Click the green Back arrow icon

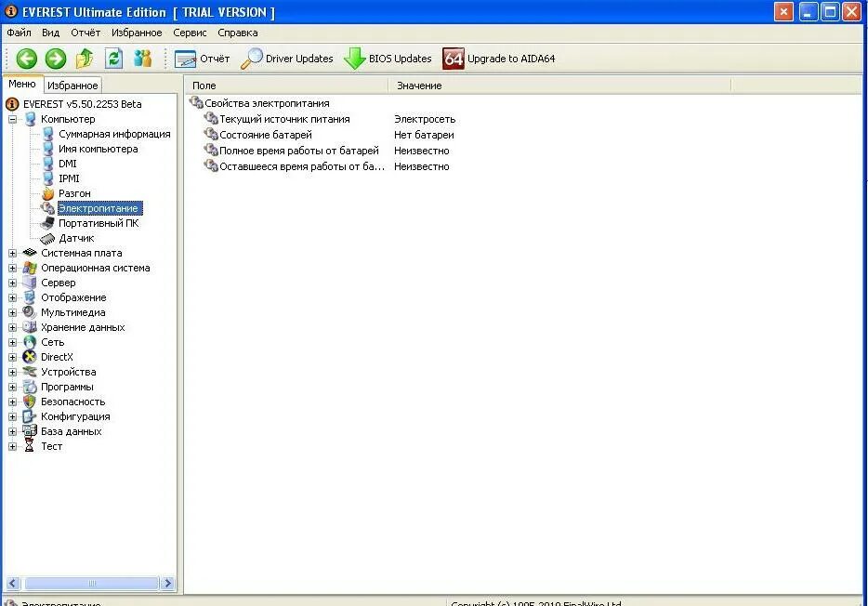(x=26, y=59)
